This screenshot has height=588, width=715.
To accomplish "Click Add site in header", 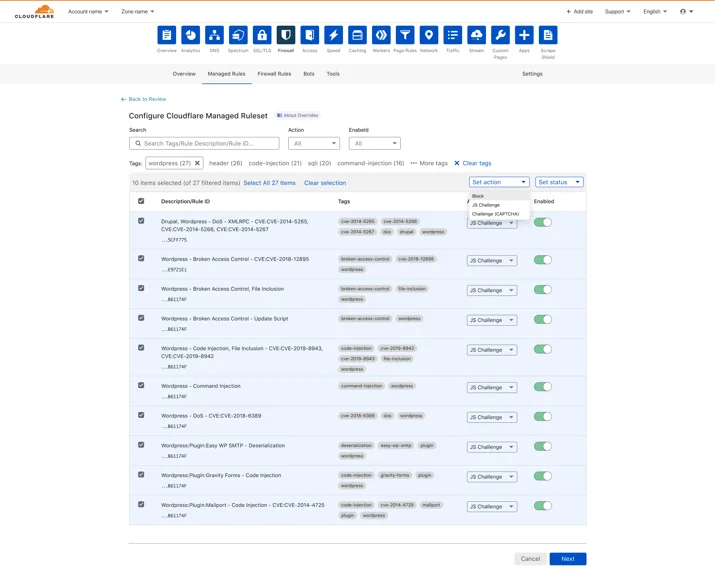I will coord(580,11).
